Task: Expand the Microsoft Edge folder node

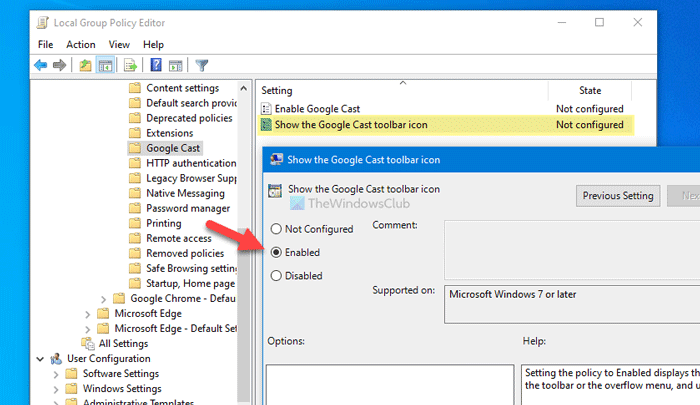Action: tap(87, 313)
